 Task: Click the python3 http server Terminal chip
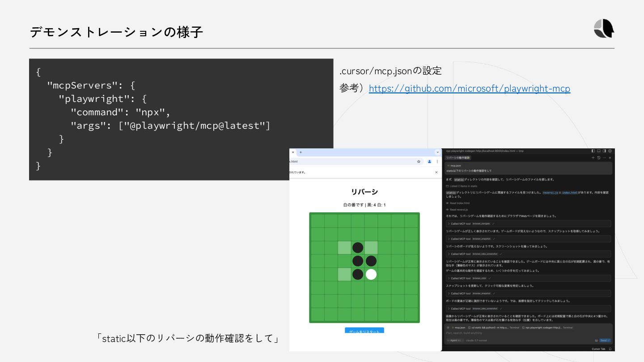[x=494, y=328]
